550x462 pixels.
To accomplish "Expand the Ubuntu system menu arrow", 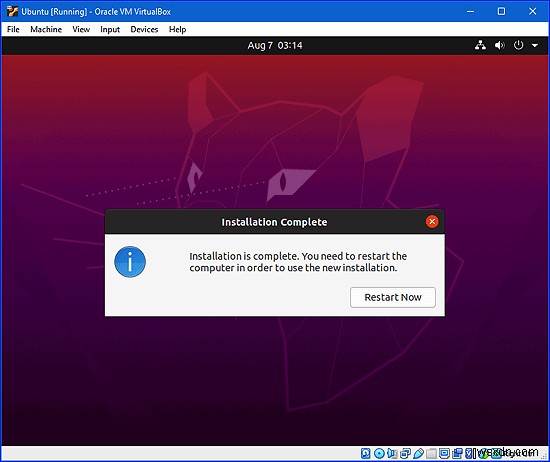I will coord(535,46).
